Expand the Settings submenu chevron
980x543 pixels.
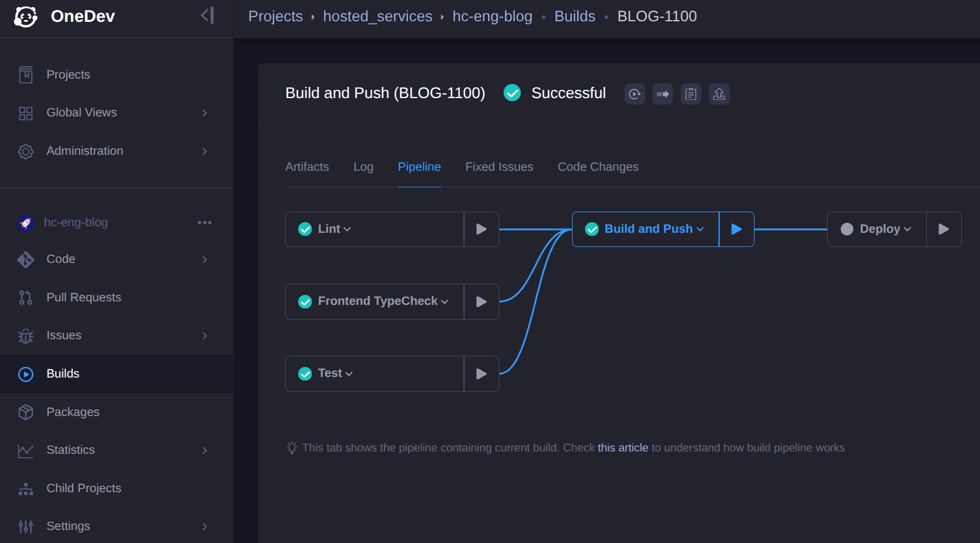click(205, 526)
